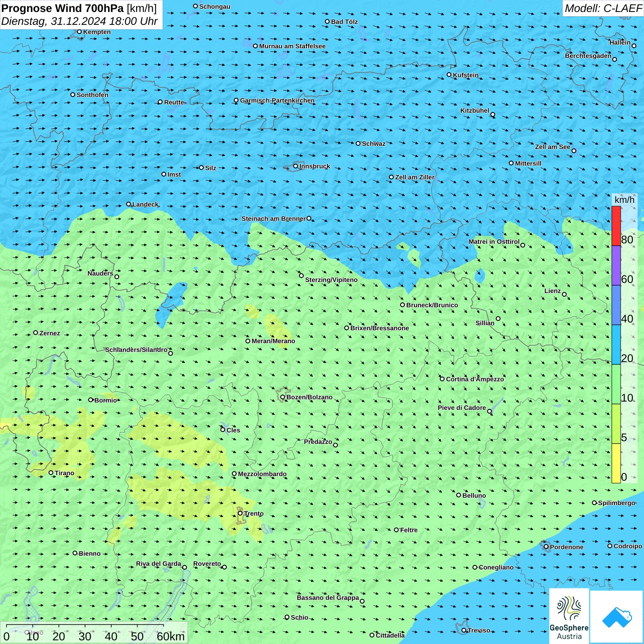This screenshot has height=644, width=644.
Task: Click the Landeck location marker
Action: click(129, 204)
